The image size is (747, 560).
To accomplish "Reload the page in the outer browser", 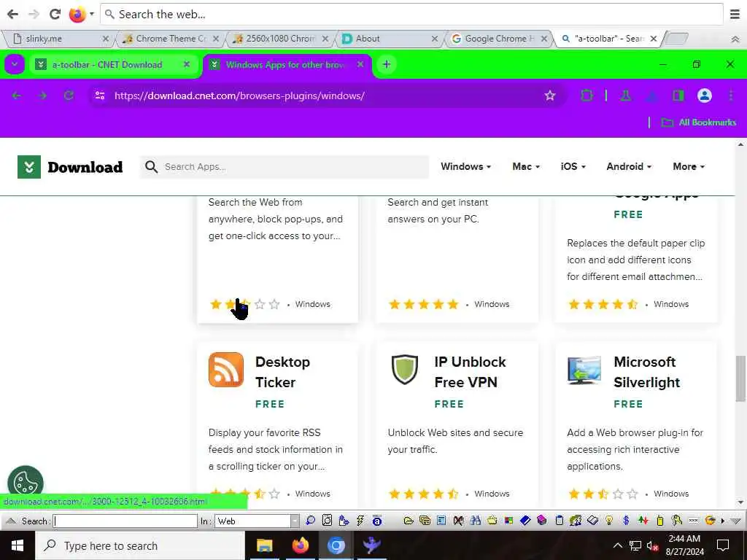I will click(x=55, y=14).
